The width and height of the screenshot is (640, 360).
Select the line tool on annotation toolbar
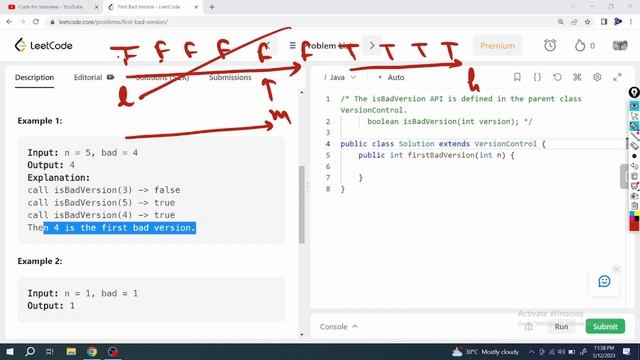[x=634, y=136]
